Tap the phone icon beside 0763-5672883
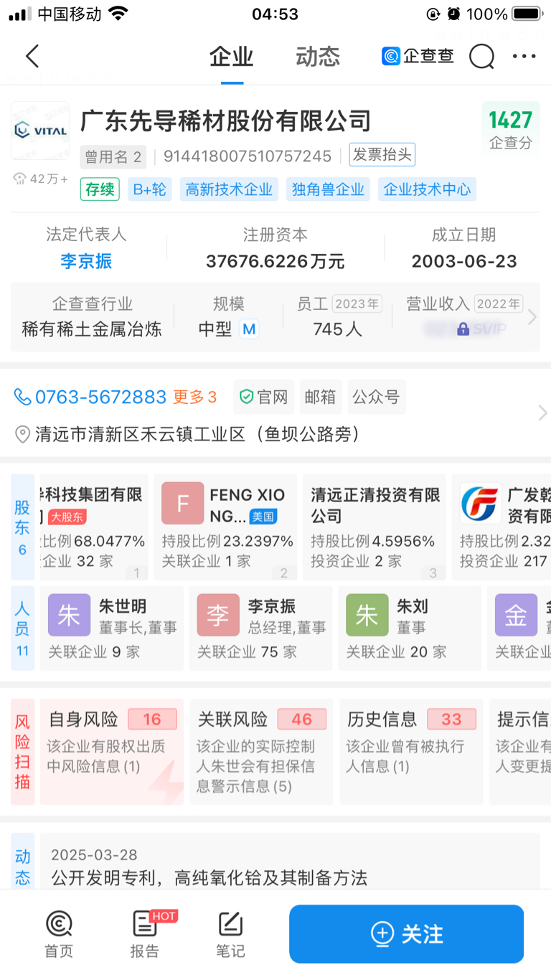Image resolution: width=551 pixels, height=980 pixels. pos(23,397)
